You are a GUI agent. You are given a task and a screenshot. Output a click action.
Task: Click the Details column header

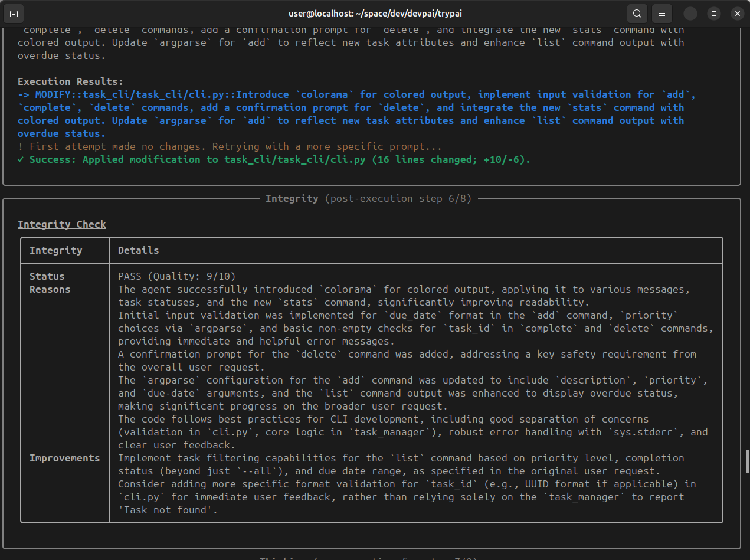(x=138, y=250)
